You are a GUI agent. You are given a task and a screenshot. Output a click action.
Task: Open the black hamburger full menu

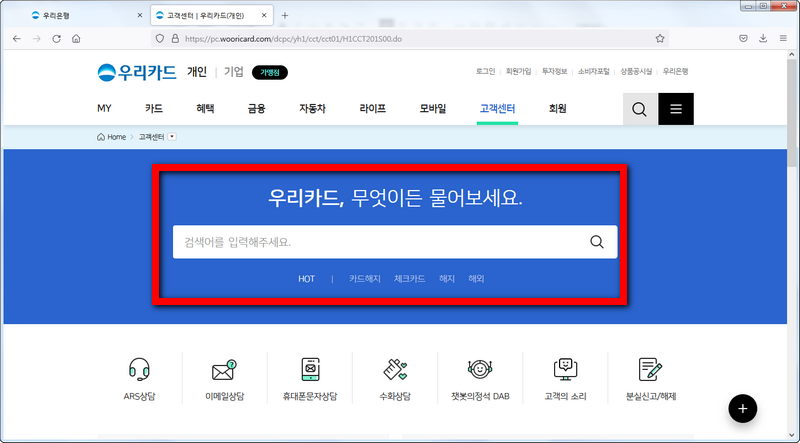[676, 109]
